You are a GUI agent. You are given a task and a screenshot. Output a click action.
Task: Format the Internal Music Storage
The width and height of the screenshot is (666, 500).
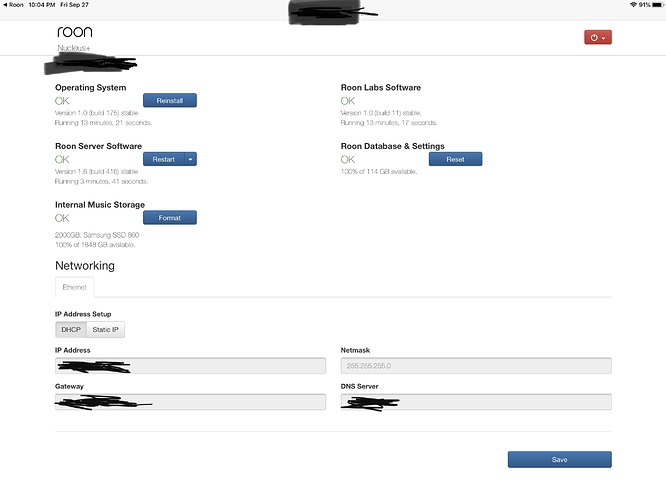169,218
